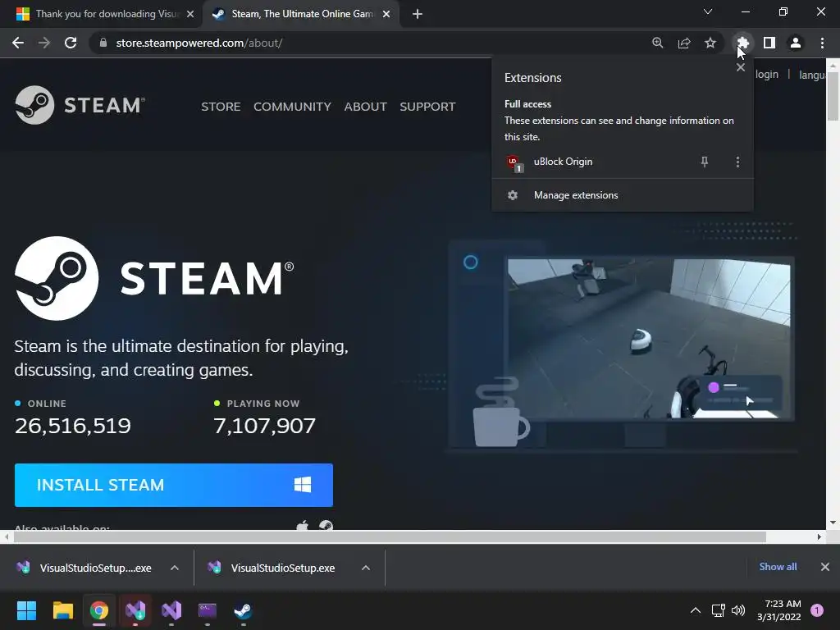
Task: Open the STORE menu
Action: tap(221, 107)
